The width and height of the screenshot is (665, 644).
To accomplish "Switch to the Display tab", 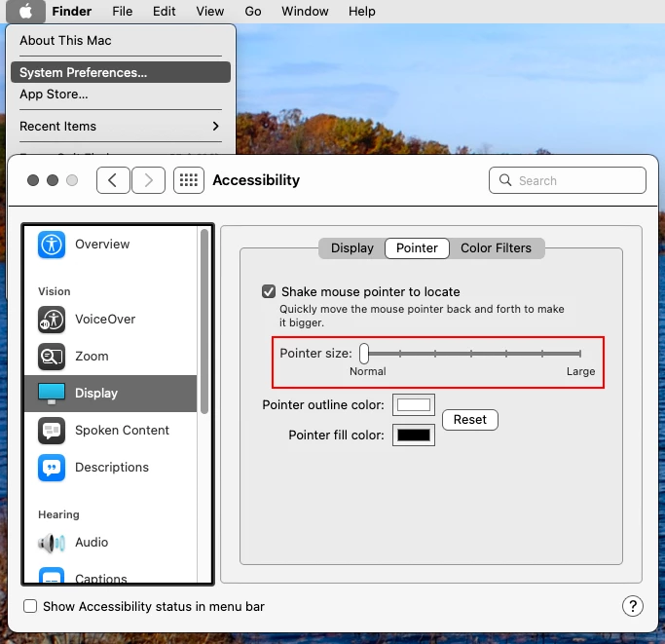I will coord(352,247).
